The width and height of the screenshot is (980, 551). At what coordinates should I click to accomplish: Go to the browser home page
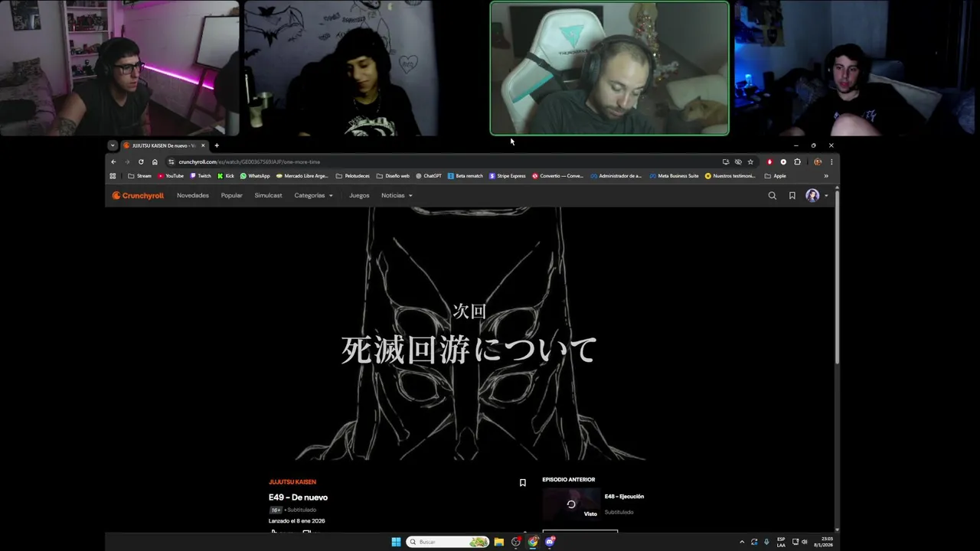click(155, 161)
